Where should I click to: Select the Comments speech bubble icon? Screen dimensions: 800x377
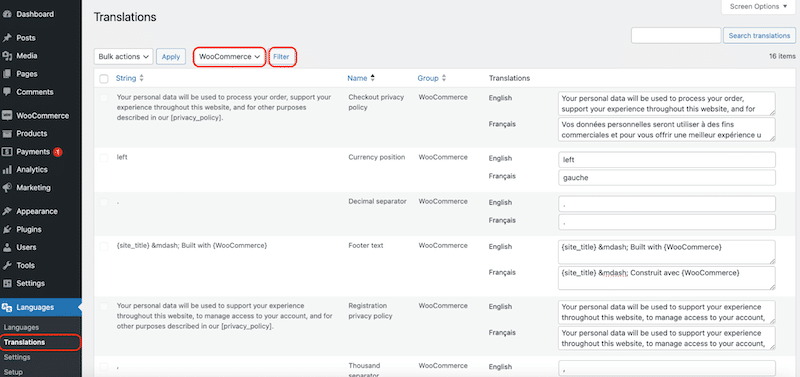7,92
